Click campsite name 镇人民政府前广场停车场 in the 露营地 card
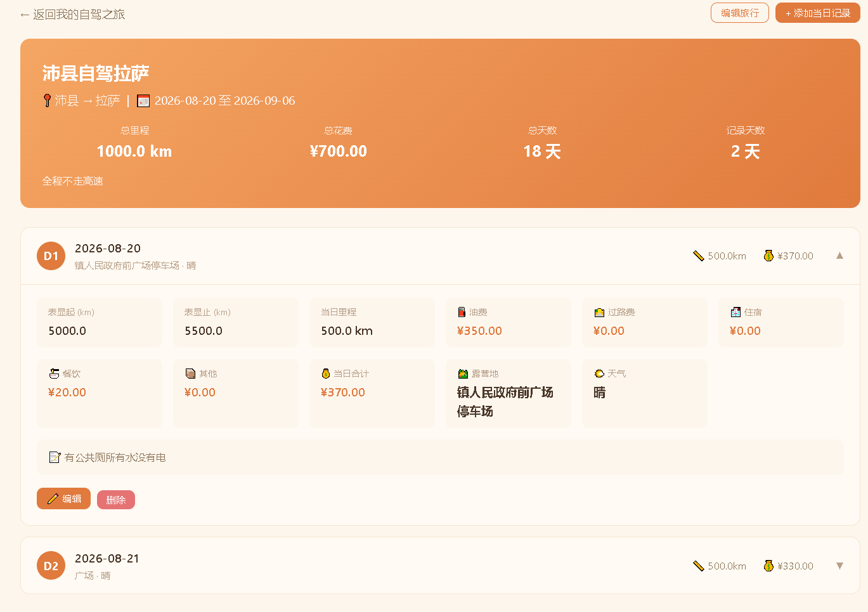Screen dimensions: 868x612 coord(505,401)
